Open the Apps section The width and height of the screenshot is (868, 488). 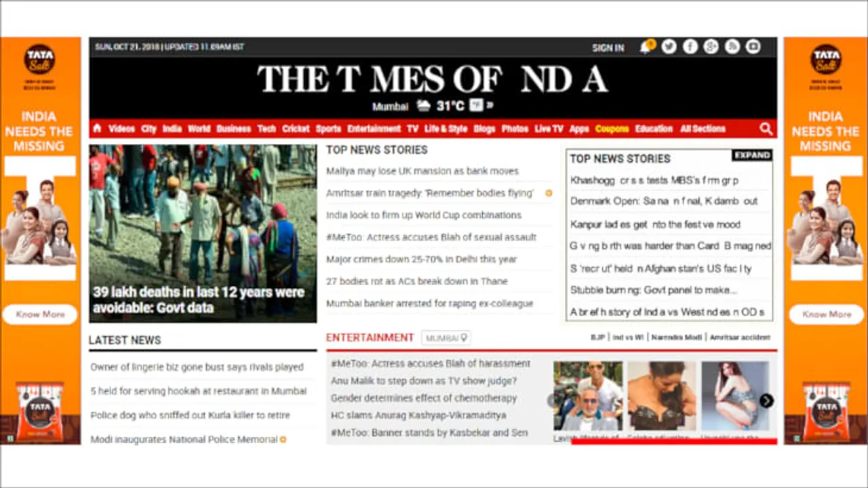pos(579,128)
